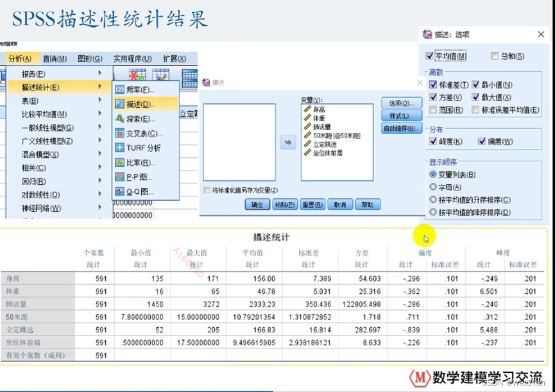
Task: Click the chart-edit toolbar icon beside the star
Action: tap(160, 76)
